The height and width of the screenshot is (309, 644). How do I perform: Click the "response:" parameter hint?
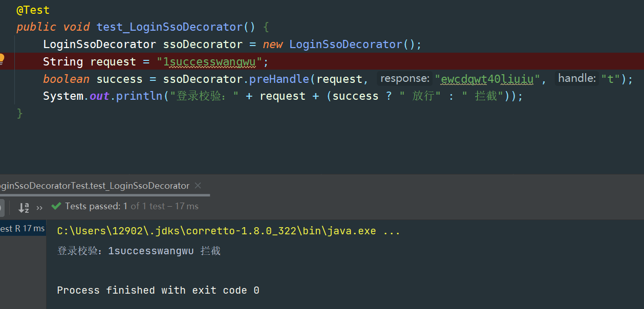(404, 79)
